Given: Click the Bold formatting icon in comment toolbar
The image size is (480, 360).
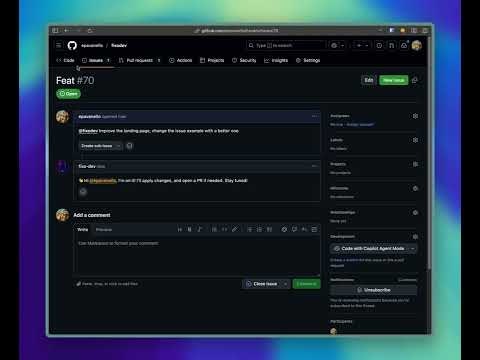Looking at the screenshot, I should pyautogui.click(x=190, y=229).
